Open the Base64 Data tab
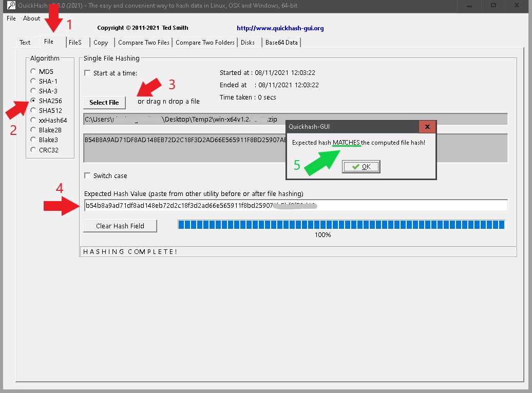Viewport: 532px width, 393px height. click(281, 43)
